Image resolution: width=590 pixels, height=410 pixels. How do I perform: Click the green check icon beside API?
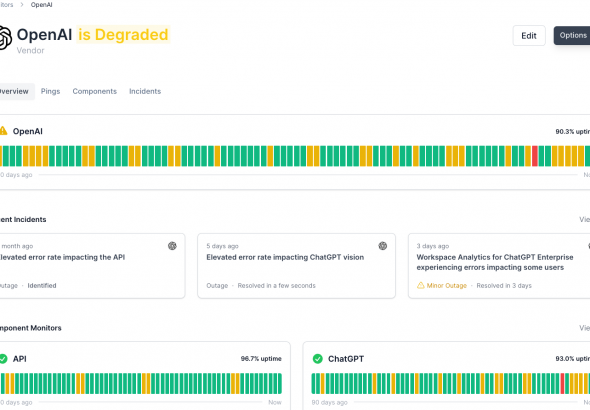point(3,359)
